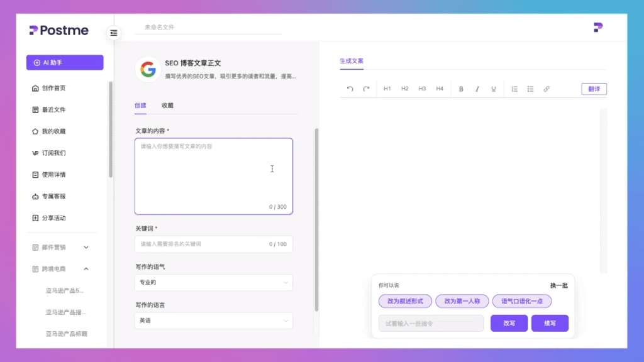The image size is (644, 362).
Task: Apply bold formatting in editor toolbar
Action: click(461, 89)
